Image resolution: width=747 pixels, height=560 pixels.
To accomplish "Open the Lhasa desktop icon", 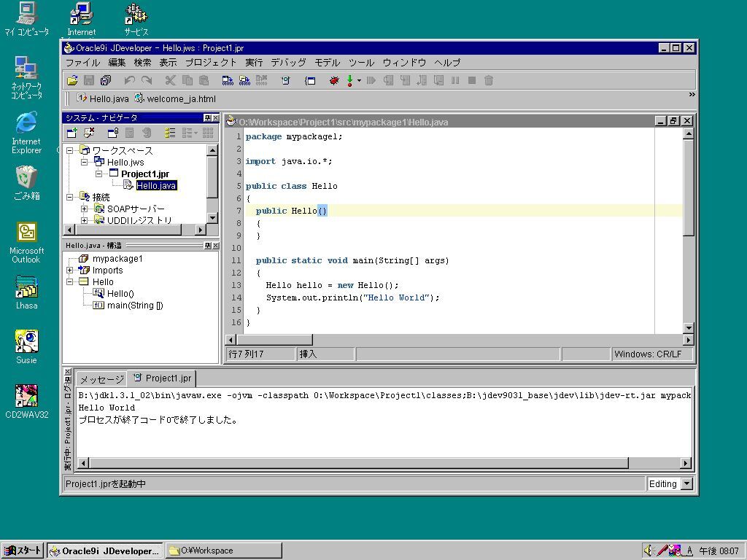I will click(x=27, y=293).
